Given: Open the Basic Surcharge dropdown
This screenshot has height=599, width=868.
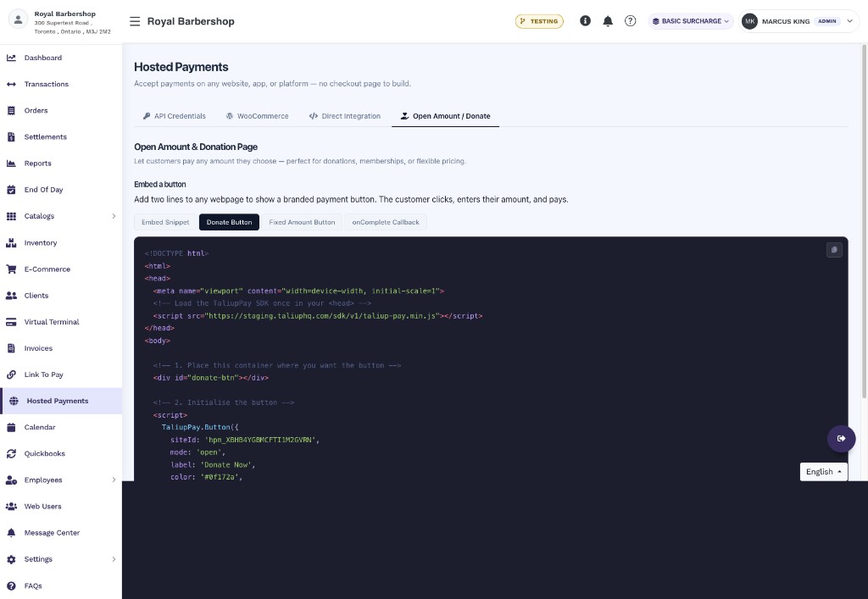Looking at the screenshot, I should (x=691, y=21).
